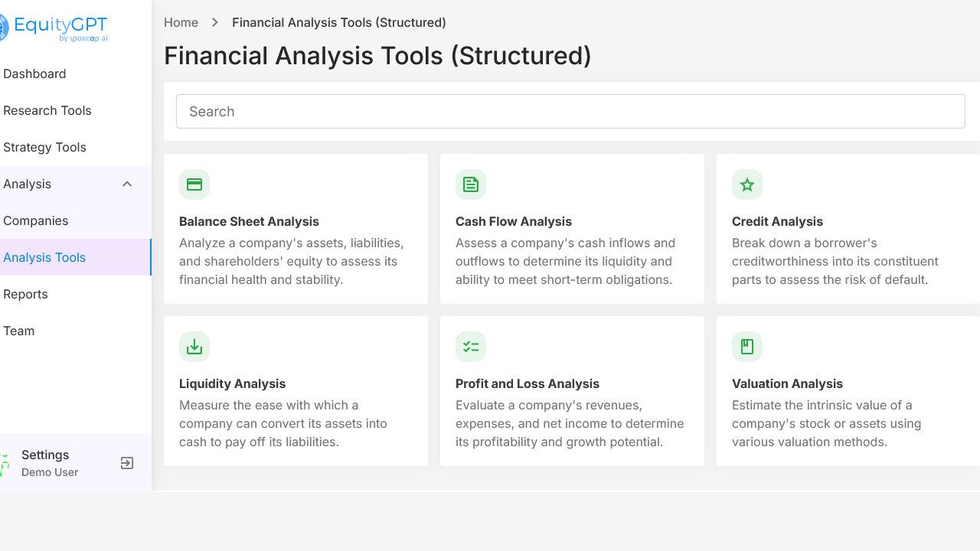This screenshot has height=551, width=980.
Task: Click the Credit Analysis star icon
Action: (x=747, y=184)
